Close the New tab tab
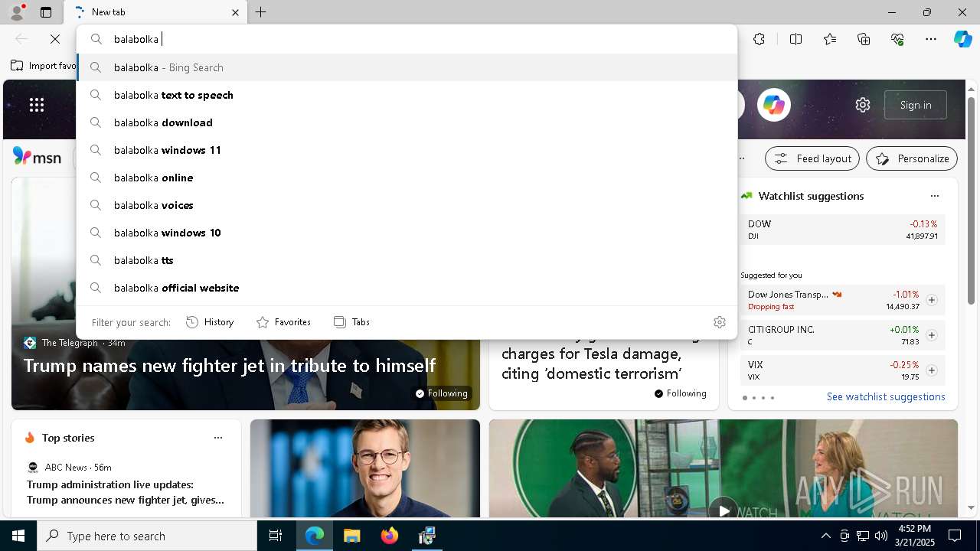Viewport: 980px width, 551px height. coord(235,12)
